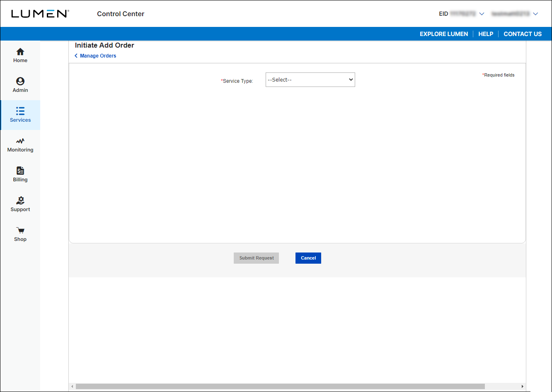552x392 pixels.
Task: Open the Service Type select dropdown
Action: (x=310, y=80)
